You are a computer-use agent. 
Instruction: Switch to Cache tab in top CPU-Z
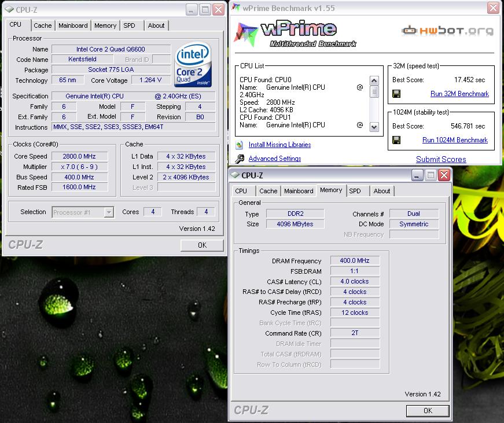pos(42,25)
